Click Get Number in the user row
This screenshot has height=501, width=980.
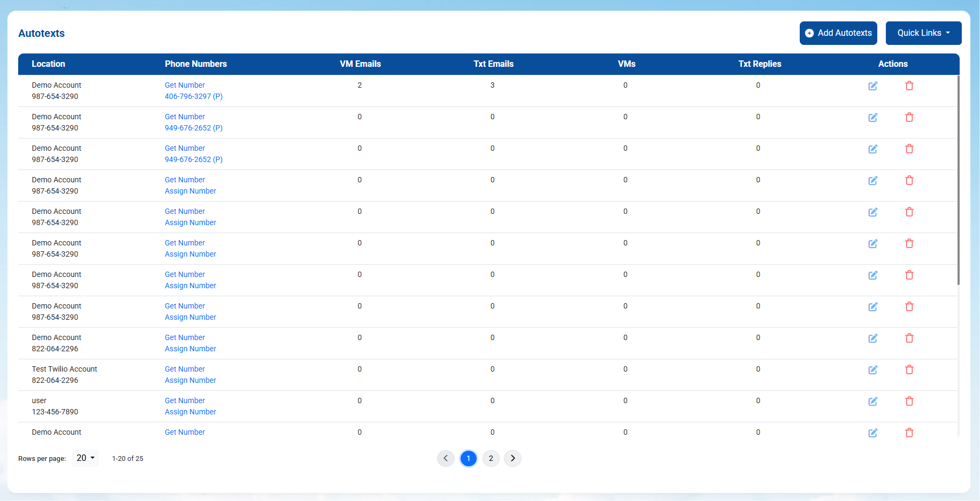(x=185, y=400)
